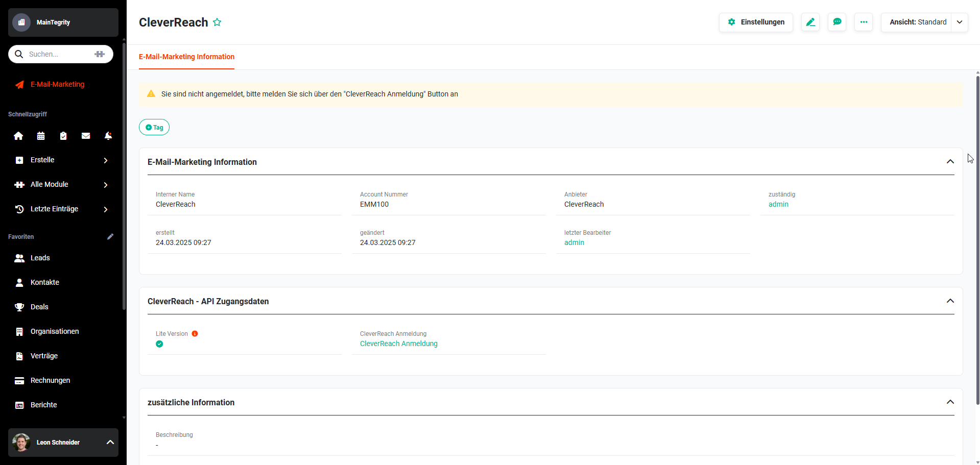Click the Ansicht: Standard view label
Image resolution: width=980 pixels, height=465 pixels.
918,22
